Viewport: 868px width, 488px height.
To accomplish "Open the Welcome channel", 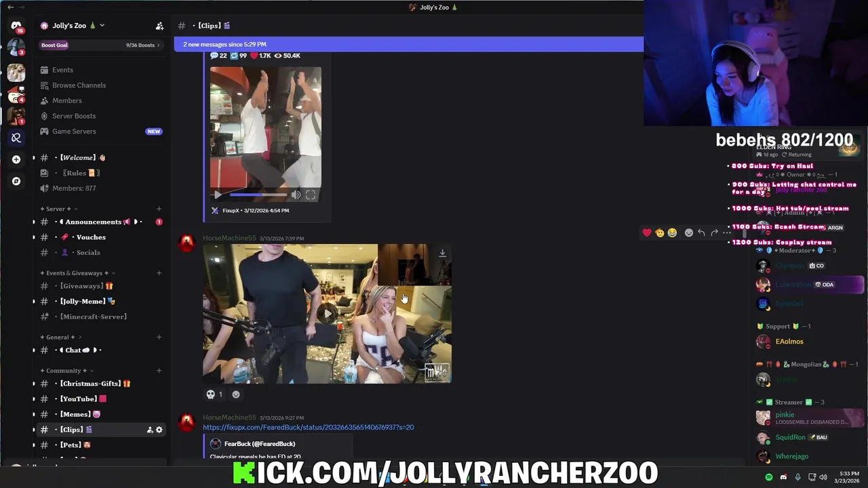I will click(100, 157).
